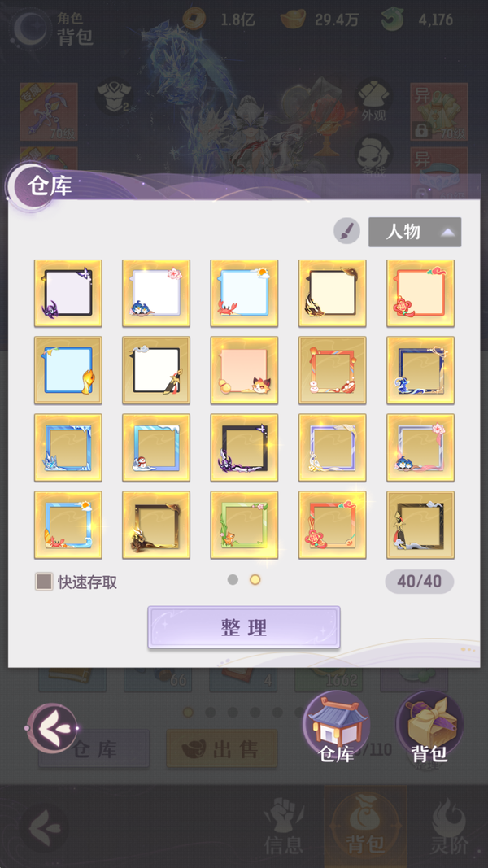Click the paintbrush icon beside 人物 dropdown
Screen dimensions: 488x868
[347, 231]
